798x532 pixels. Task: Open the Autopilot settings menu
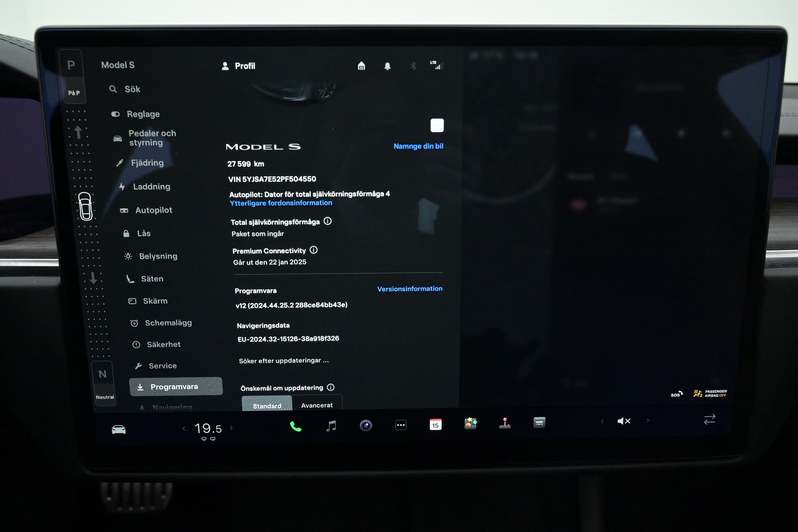146,210
